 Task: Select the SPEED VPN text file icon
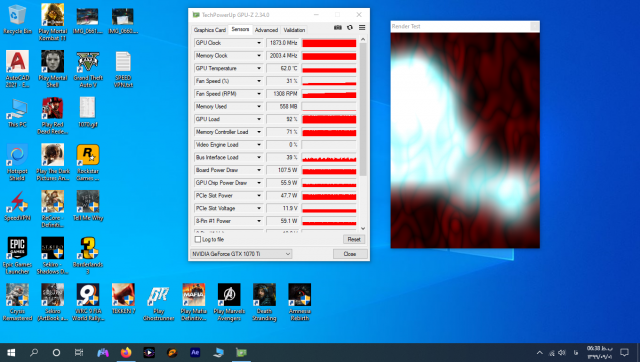(x=123, y=69)
